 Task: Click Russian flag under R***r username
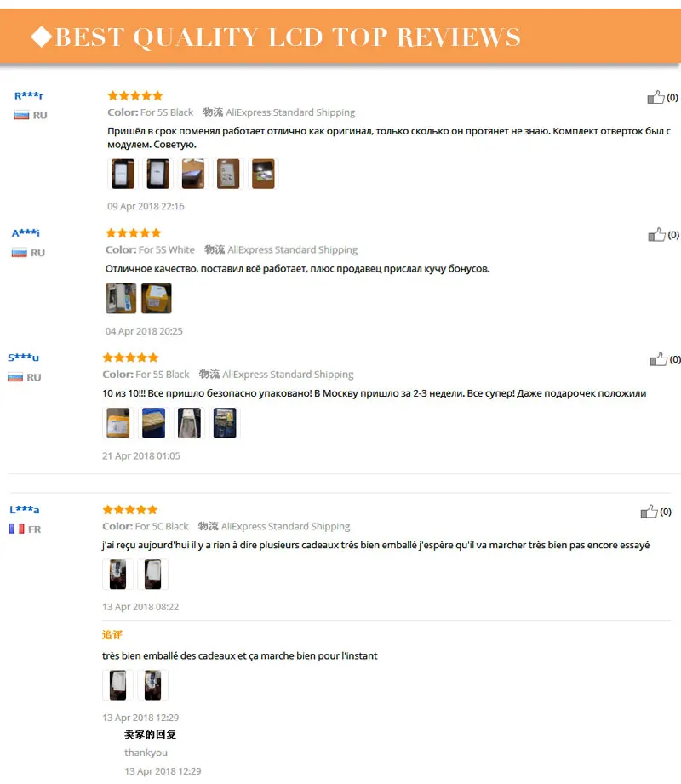point(21,116)
